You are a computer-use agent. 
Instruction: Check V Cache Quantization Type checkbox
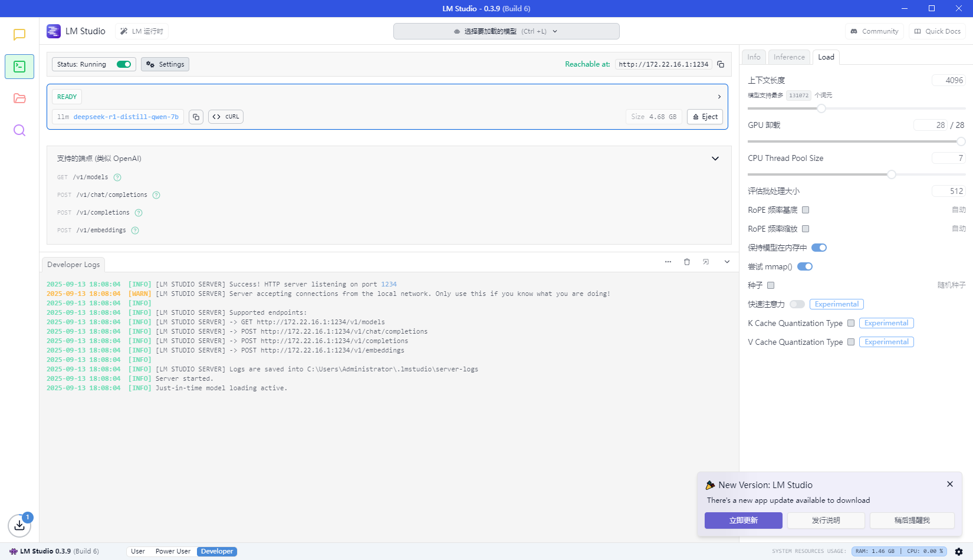point(851,342)
